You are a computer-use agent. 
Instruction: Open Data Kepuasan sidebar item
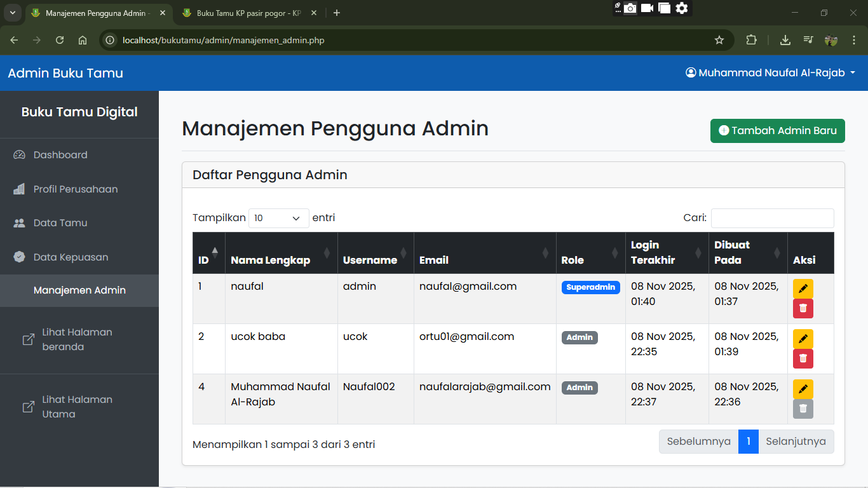pyautogui.click(x=71, y=257)
